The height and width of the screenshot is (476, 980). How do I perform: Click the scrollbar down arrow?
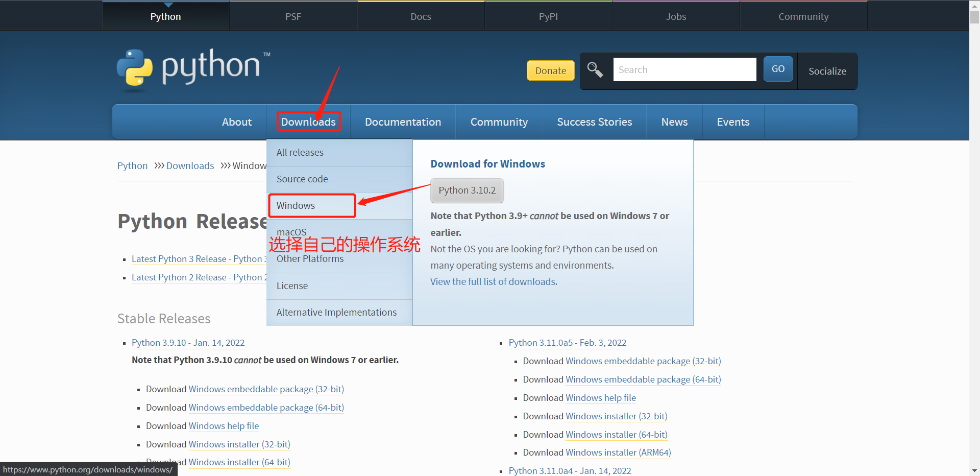(x=974, y=471)
